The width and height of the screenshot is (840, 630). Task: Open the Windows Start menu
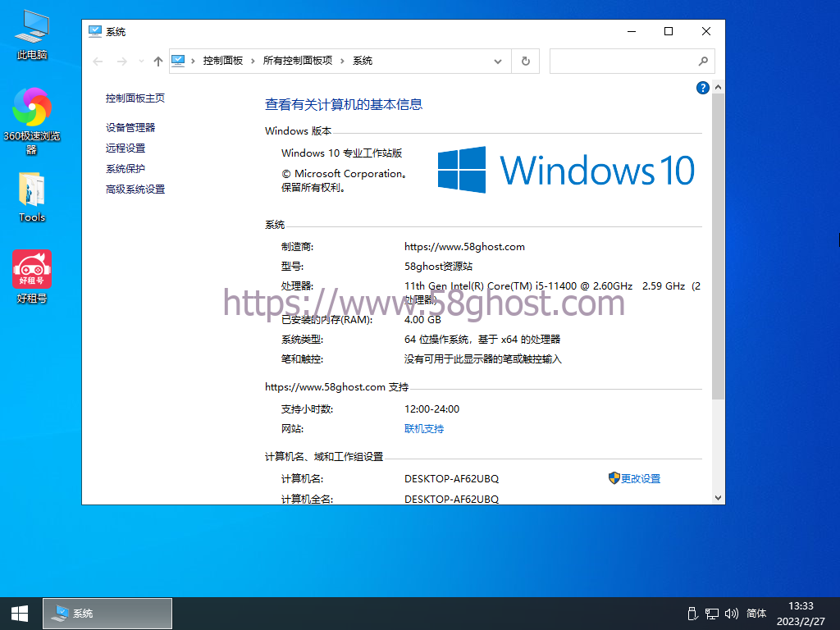20,614
